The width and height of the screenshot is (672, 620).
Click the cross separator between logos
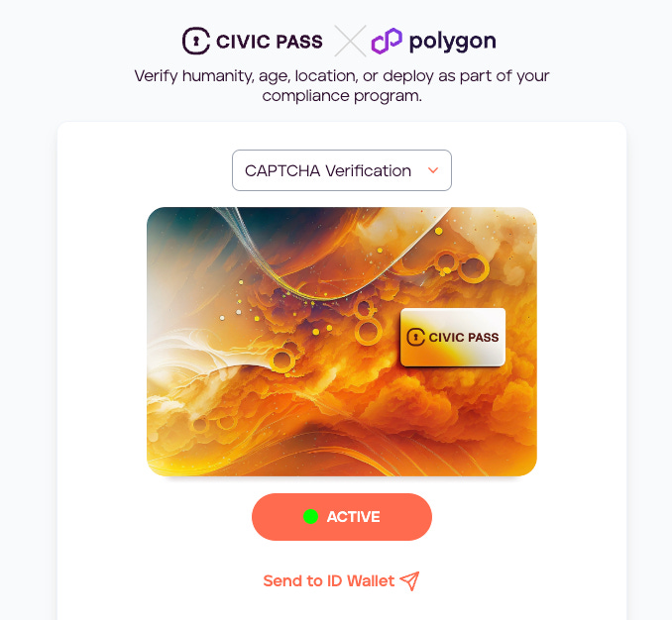pyautogui.click(x=350, y=42)
